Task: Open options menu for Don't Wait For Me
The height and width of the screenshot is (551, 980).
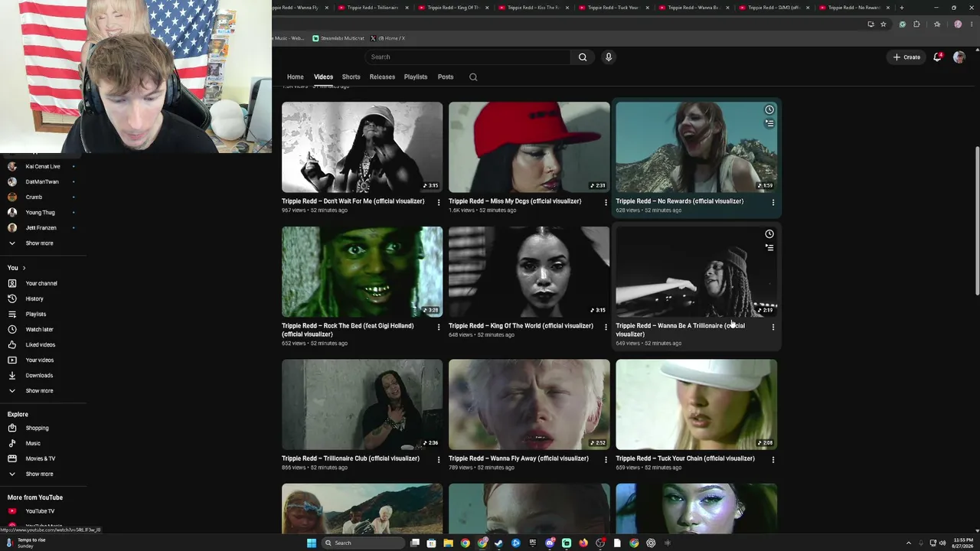Action: coord(439,202)
